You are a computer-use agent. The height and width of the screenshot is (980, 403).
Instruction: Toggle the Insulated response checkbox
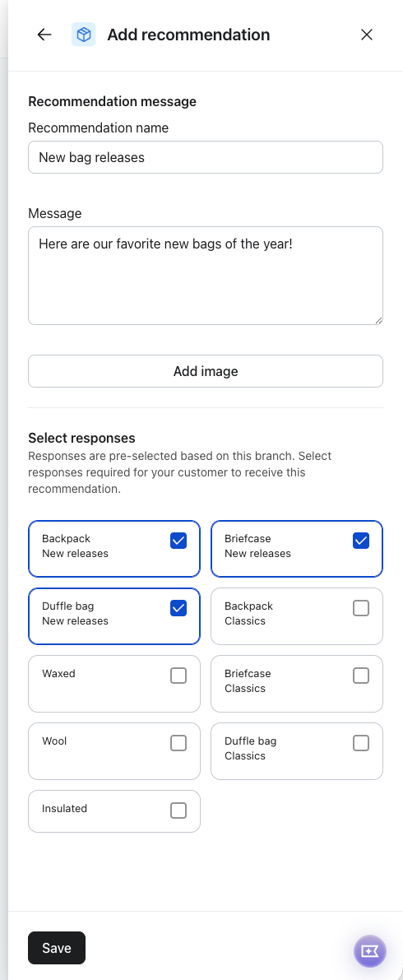pos(178,810)
